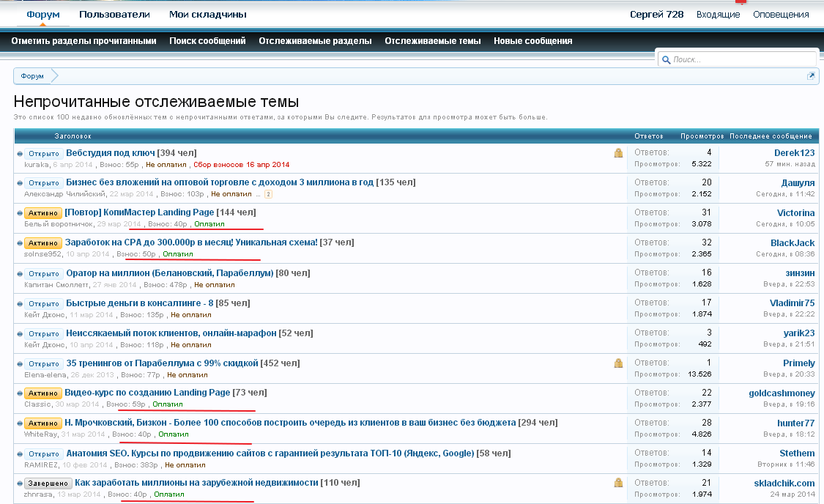Viewport: 824px width, 504px height.
Task: Click the lock icon in 35 тренингов row
Action: click(x=618, y=363)
